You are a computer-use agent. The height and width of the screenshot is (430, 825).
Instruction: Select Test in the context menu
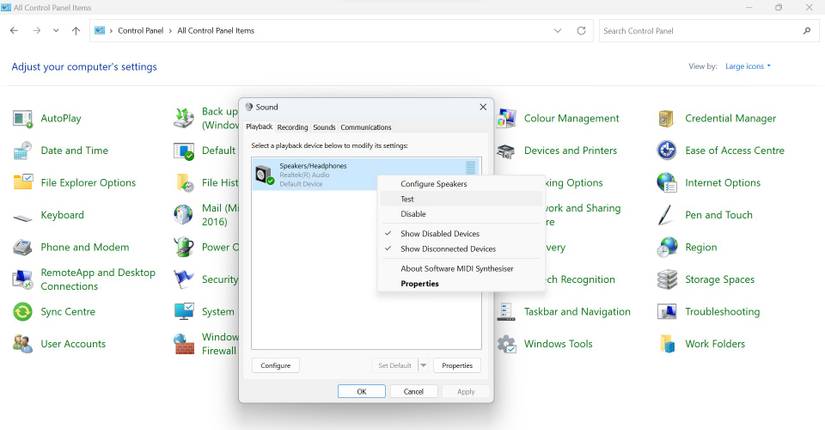click(460, 199)
